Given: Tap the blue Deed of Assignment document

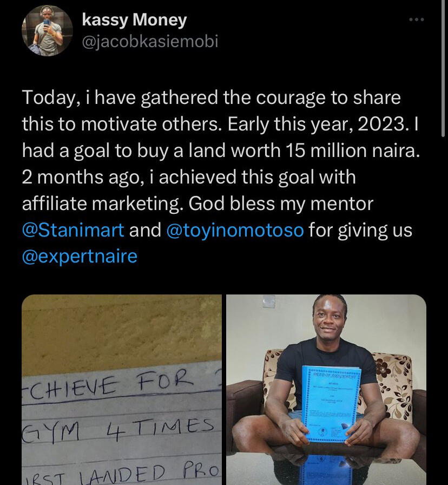Looking at the screenshot, I should pyautogui.click(x=330, y=403).
